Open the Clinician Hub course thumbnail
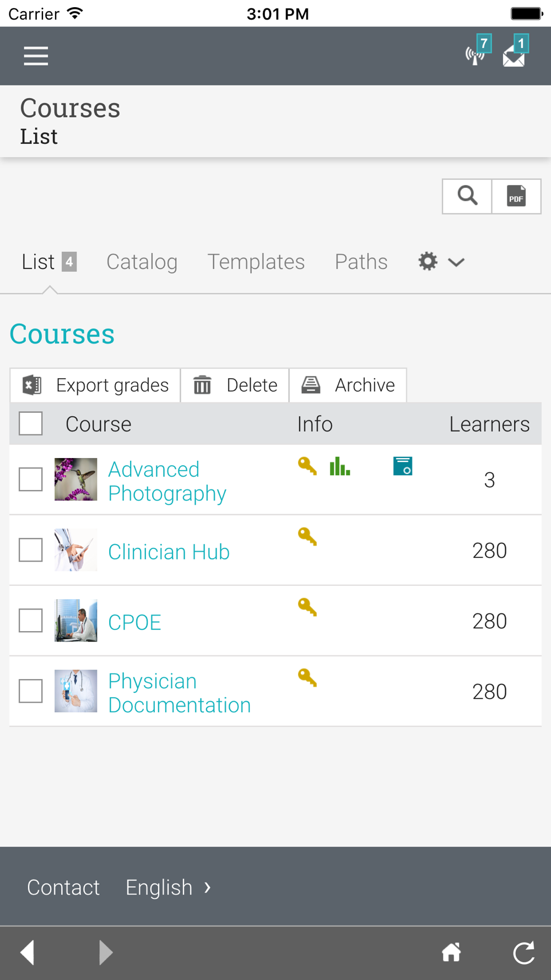 (76, 550)
